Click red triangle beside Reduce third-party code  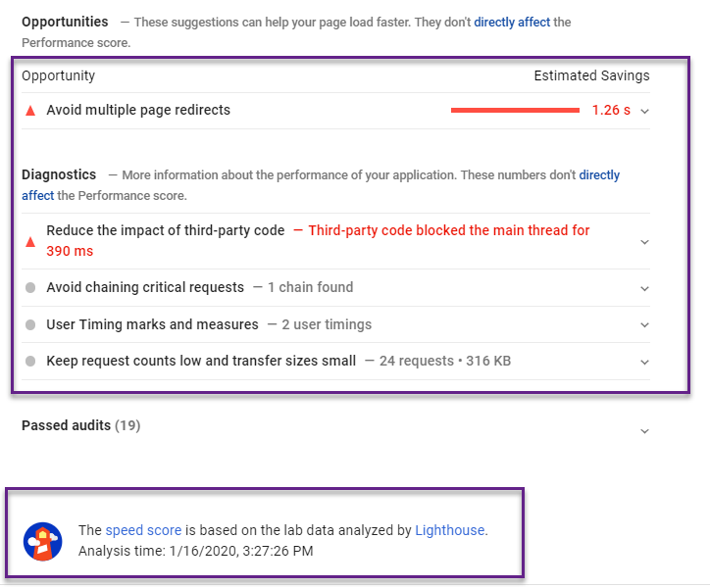pyautogui.click(x=30, y=241)
